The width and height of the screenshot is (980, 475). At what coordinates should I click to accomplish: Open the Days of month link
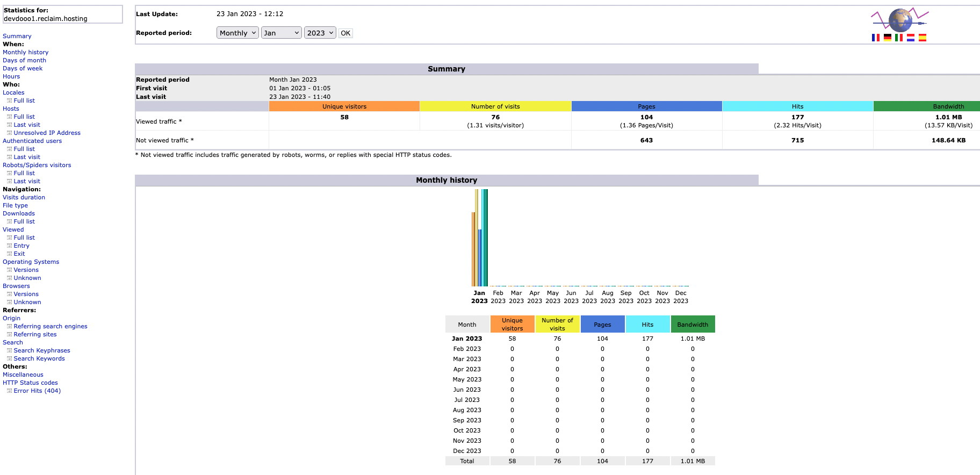pos(25,60)
